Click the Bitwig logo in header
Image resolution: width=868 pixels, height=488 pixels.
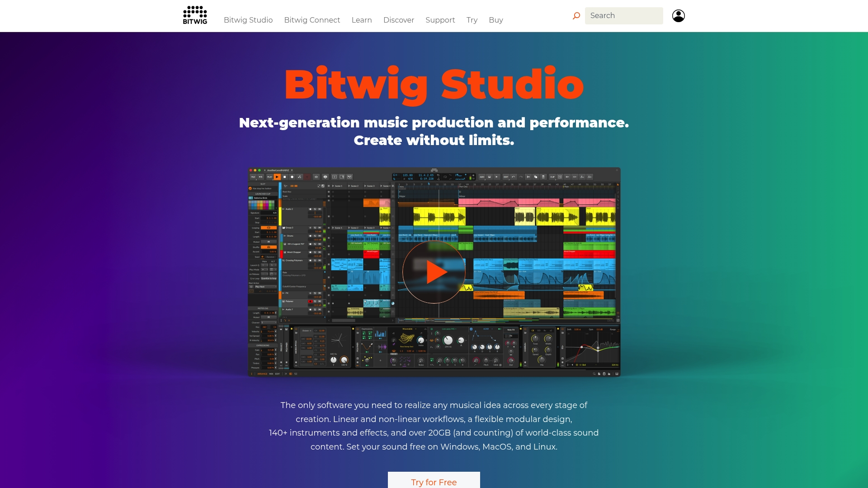coord(195,15)
